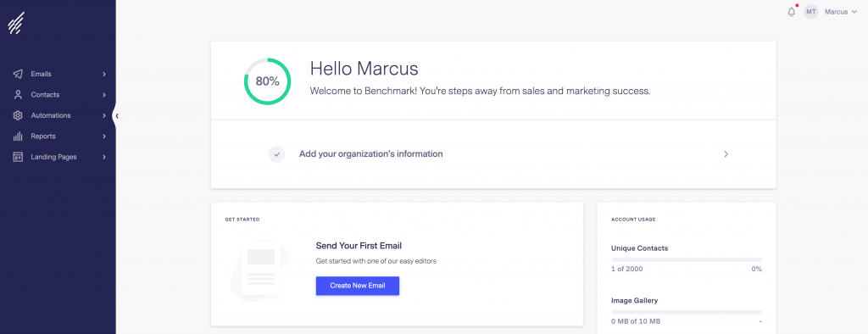Select the Contacts person icon

18,95
